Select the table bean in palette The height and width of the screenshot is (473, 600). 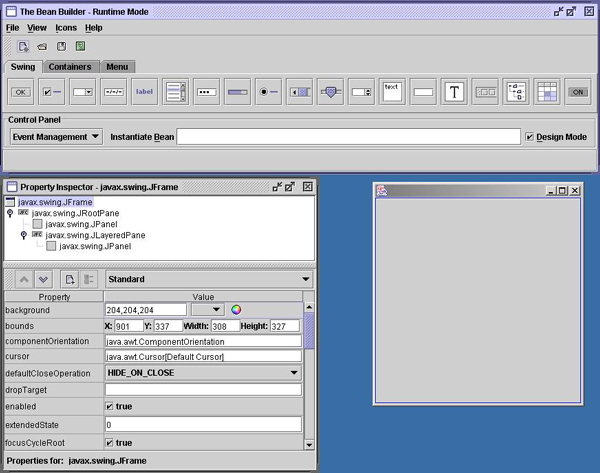coord(547,92)
